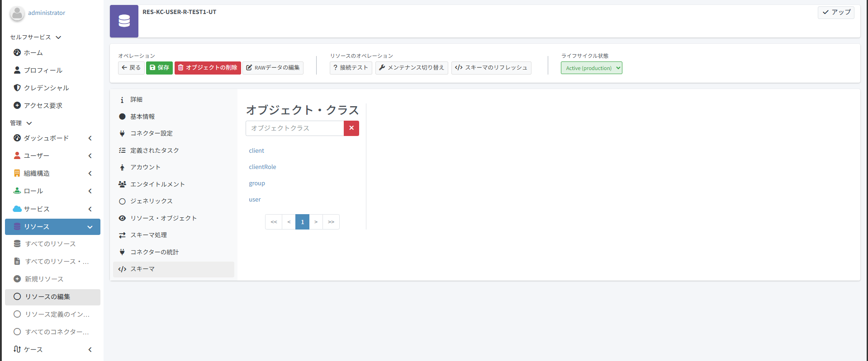Open the user object class link

point(255,199)
